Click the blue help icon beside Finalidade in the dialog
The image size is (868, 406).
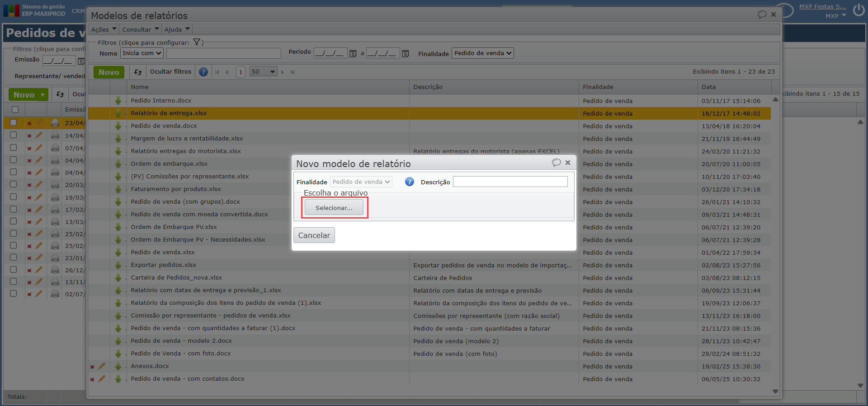point(409,182)
